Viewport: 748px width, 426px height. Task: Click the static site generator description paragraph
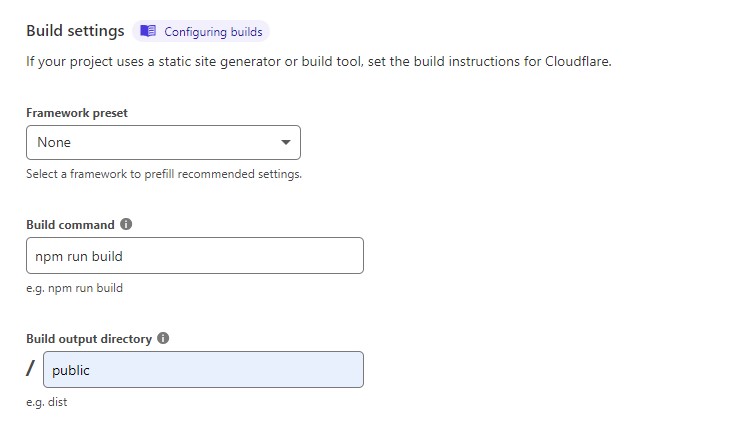318,61
